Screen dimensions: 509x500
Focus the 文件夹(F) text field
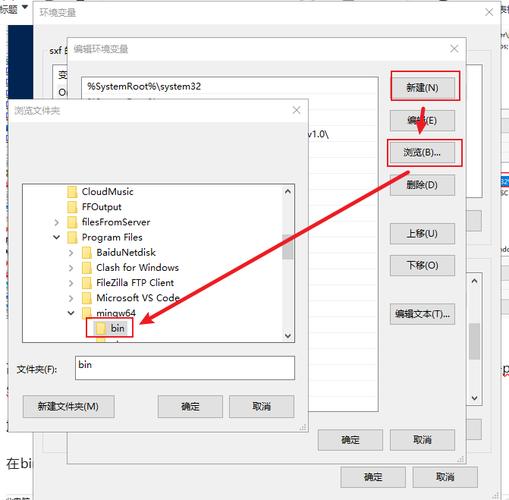coord(185,368)
